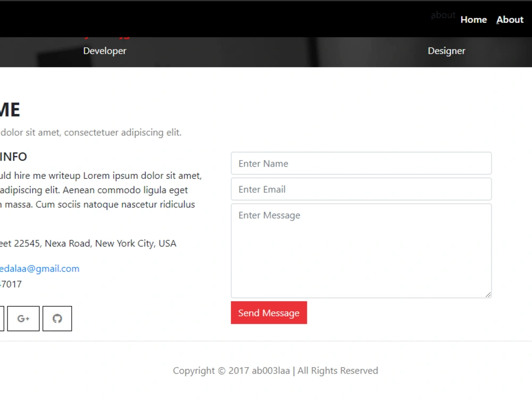Image resolution: width=532 pixels, height=399 pixels.
Task: Click inside the Enter Message textarea
Action: (x=361, y=251)
